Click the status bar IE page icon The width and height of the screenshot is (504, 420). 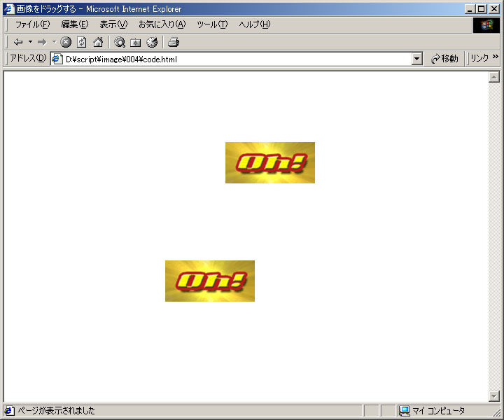tap(10, 410)
